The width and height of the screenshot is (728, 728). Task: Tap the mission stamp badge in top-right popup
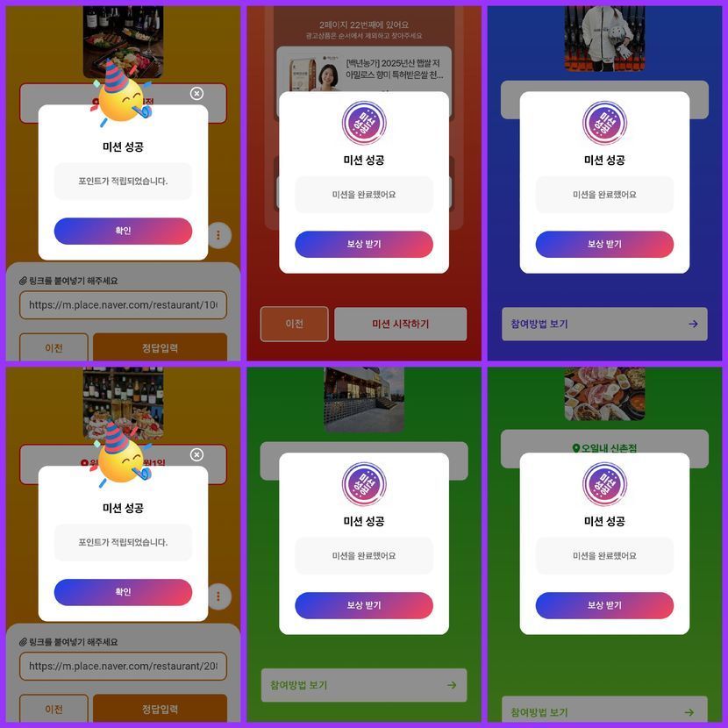(x=604, y=123)
